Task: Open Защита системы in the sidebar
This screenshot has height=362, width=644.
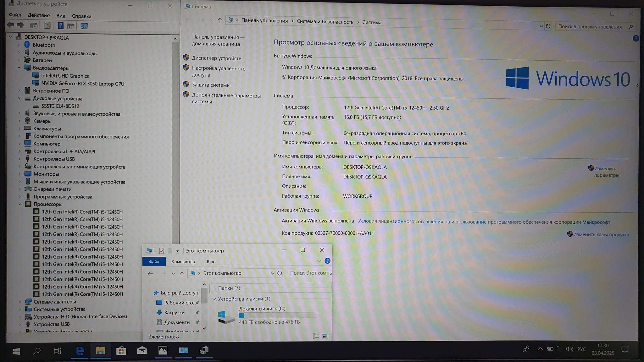Action: [x=211, y=85]
